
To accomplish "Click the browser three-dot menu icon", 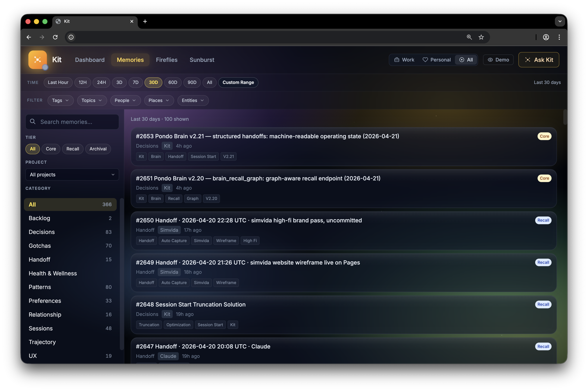I will coord(559,37).
